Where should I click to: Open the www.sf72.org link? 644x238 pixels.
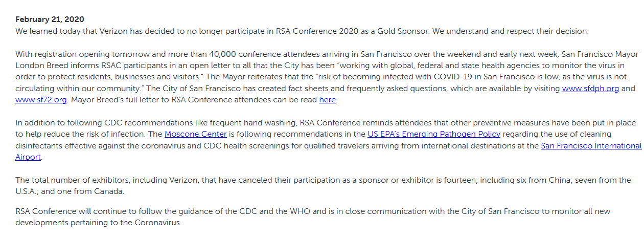click(x=41, y=100)
